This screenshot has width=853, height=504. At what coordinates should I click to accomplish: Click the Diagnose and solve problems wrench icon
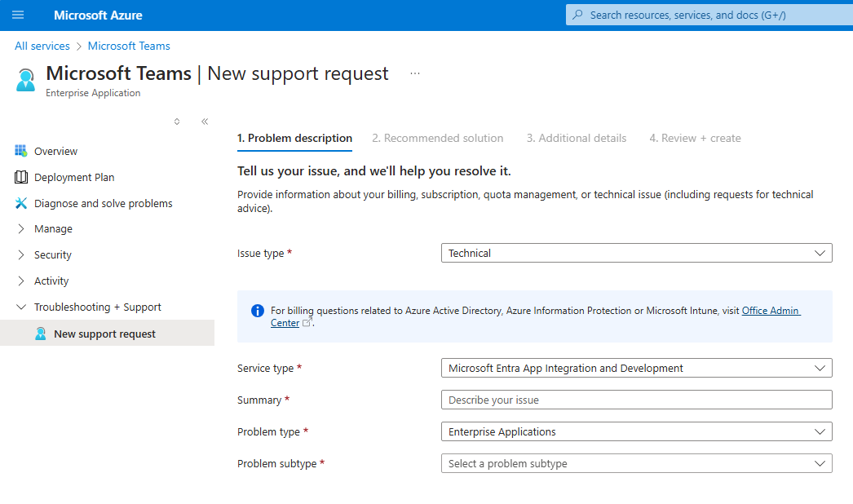[20, 203]
